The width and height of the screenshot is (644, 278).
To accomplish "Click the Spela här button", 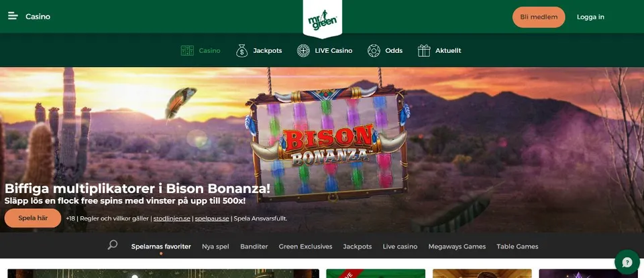I will [33, 218].
